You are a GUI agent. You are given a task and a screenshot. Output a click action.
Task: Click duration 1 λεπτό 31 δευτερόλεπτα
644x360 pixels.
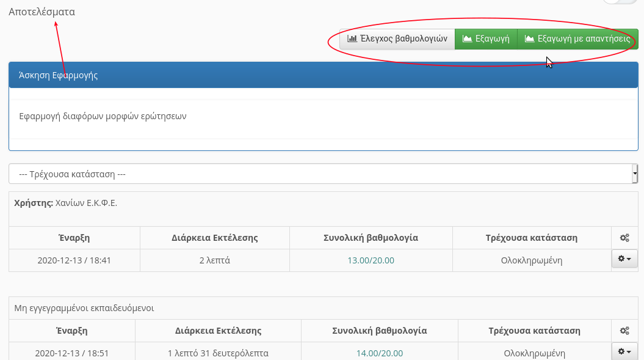coord(218,353)
